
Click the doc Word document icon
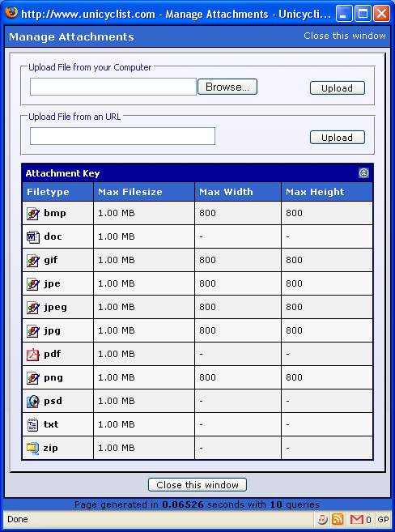click(33, 236)
